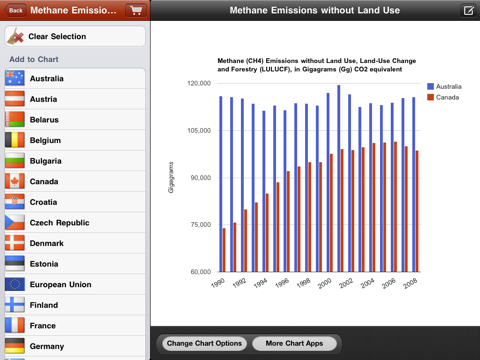Add Denmark to the chart
Image resolution: width=480 pixels, height=360 pixels.
75,243
